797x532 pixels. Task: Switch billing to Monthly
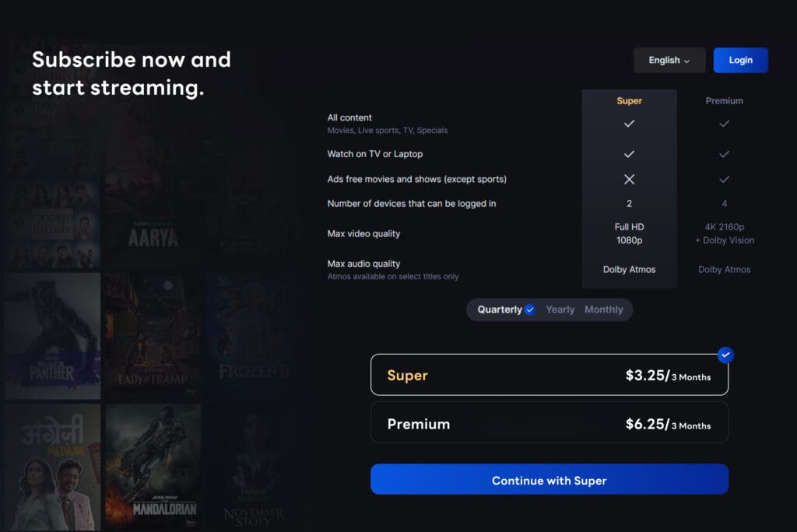coord(604,310)
